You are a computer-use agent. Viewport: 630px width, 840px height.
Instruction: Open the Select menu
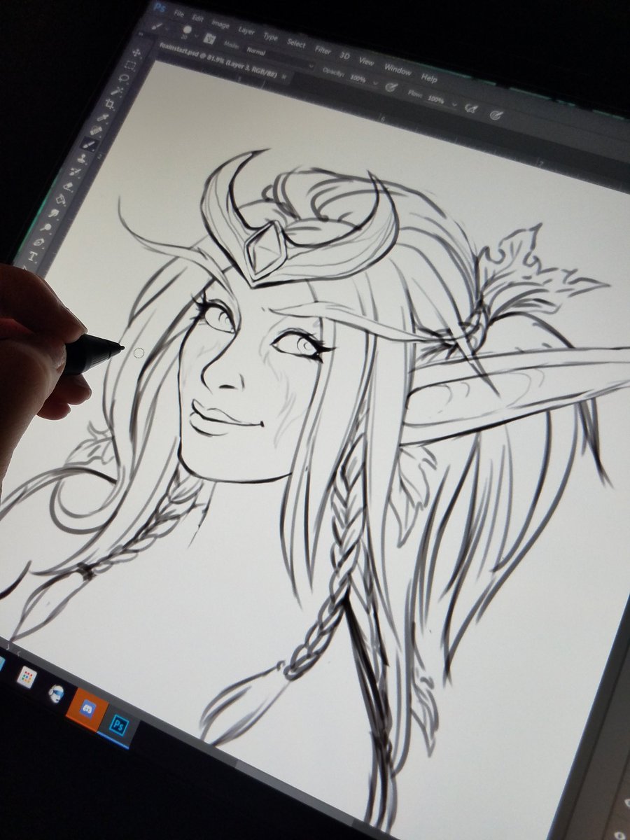pos(295,43)
